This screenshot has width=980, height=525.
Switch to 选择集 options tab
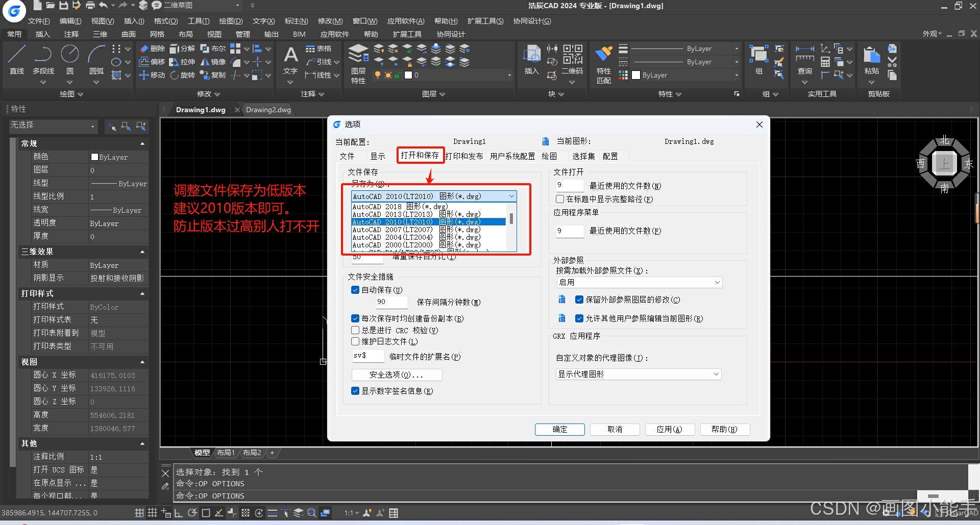click(583, 156)
